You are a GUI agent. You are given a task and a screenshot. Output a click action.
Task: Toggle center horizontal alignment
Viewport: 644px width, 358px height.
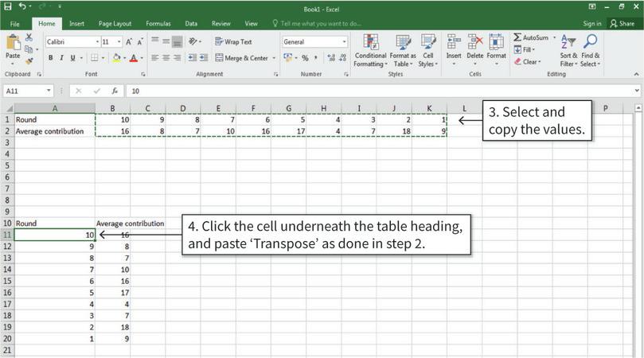pos(166,58)
